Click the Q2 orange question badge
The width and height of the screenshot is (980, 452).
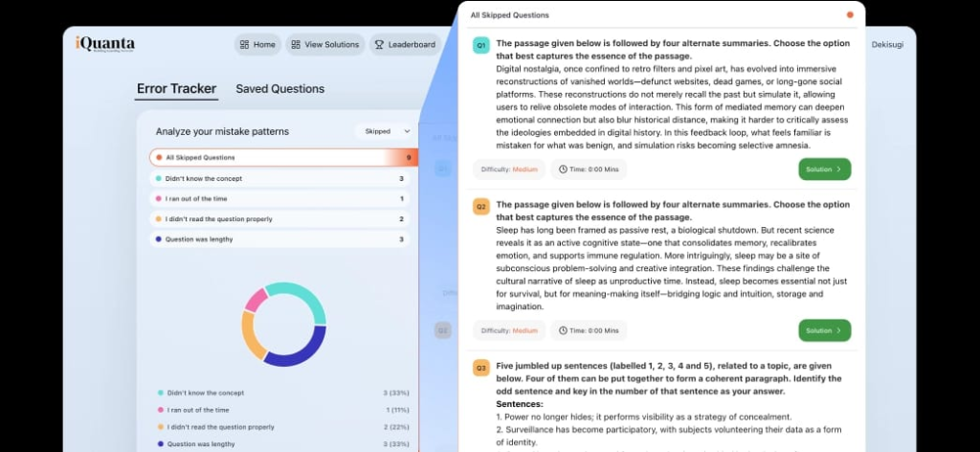click(480, 207)
